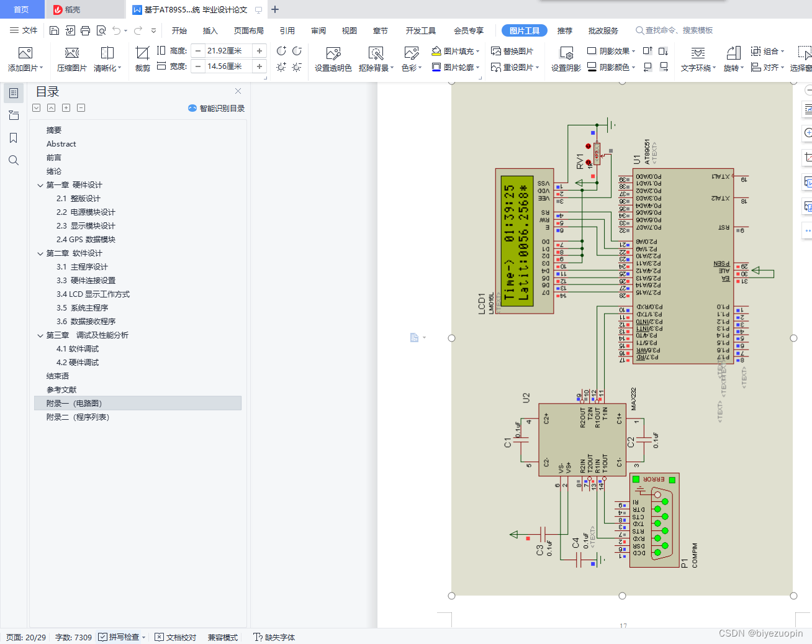The width and height of the screenshot is (812, 644).
Task: Click the decrease brightness icon
Action: [297, 66]
